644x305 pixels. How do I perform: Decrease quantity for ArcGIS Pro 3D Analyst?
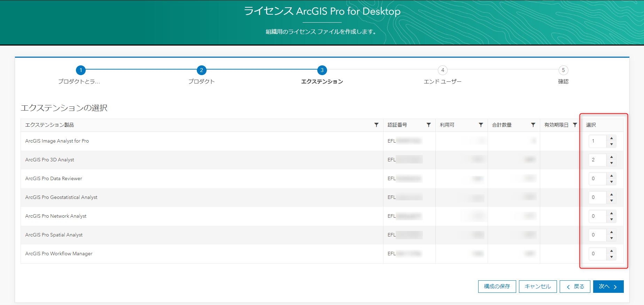(x=611, y=163)
